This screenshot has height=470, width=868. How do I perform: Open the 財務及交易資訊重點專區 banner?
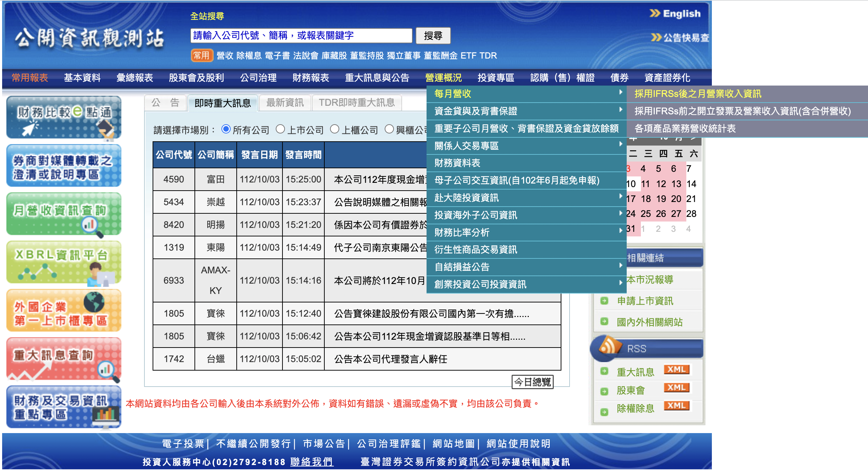(x=64, y=407)
